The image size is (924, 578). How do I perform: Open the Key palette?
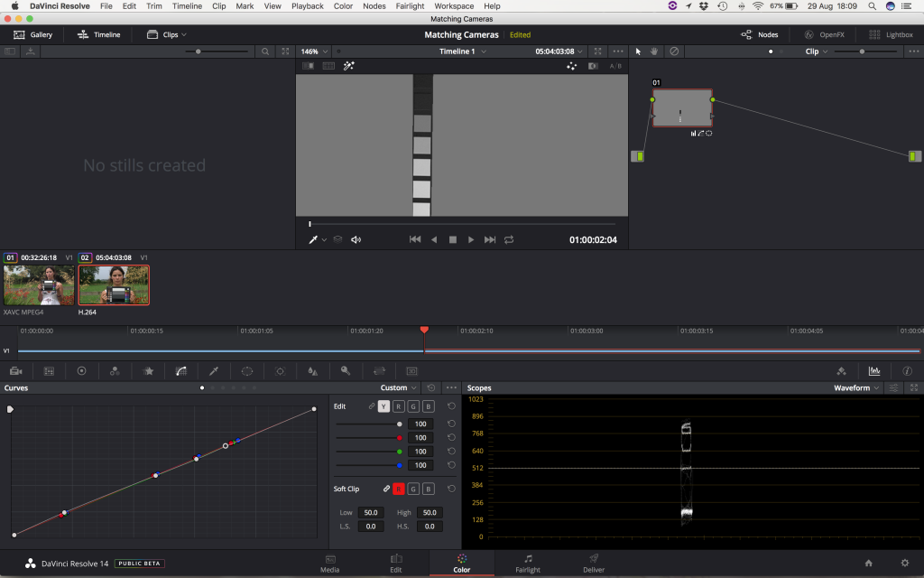point(346,371)
